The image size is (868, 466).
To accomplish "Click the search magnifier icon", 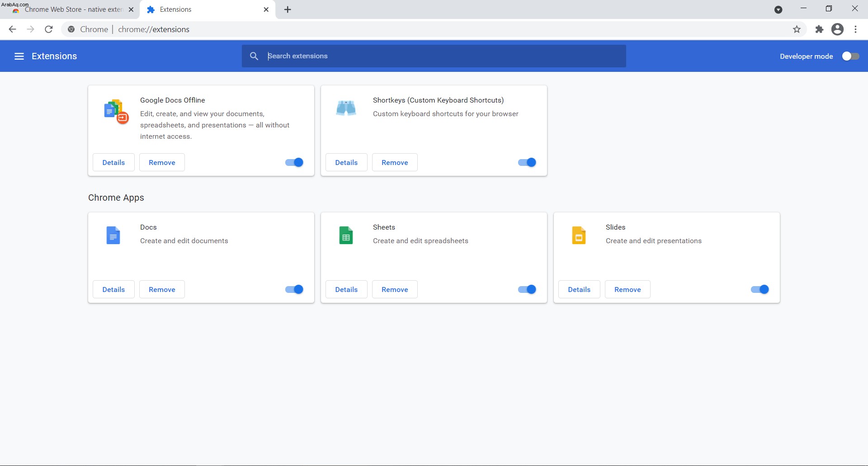I will click(x=254, y=56).
